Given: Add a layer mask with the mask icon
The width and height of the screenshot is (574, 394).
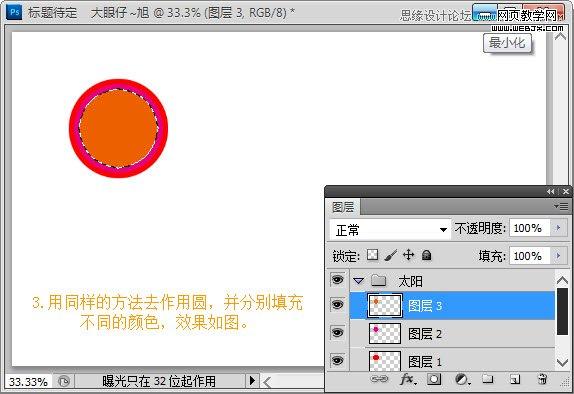Looking at the screenshot, I should [x=434, y=379].
